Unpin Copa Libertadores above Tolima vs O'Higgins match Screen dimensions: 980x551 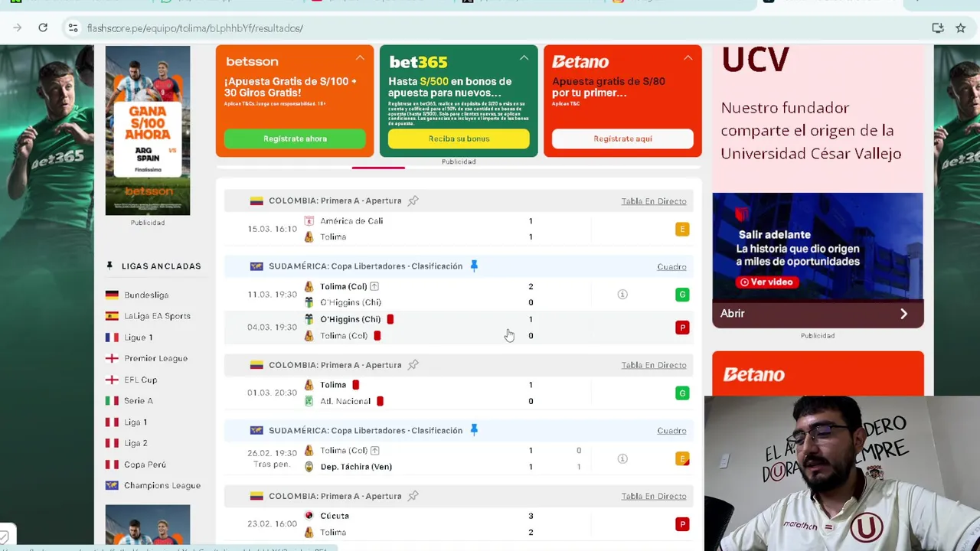[x=474, y=266]
